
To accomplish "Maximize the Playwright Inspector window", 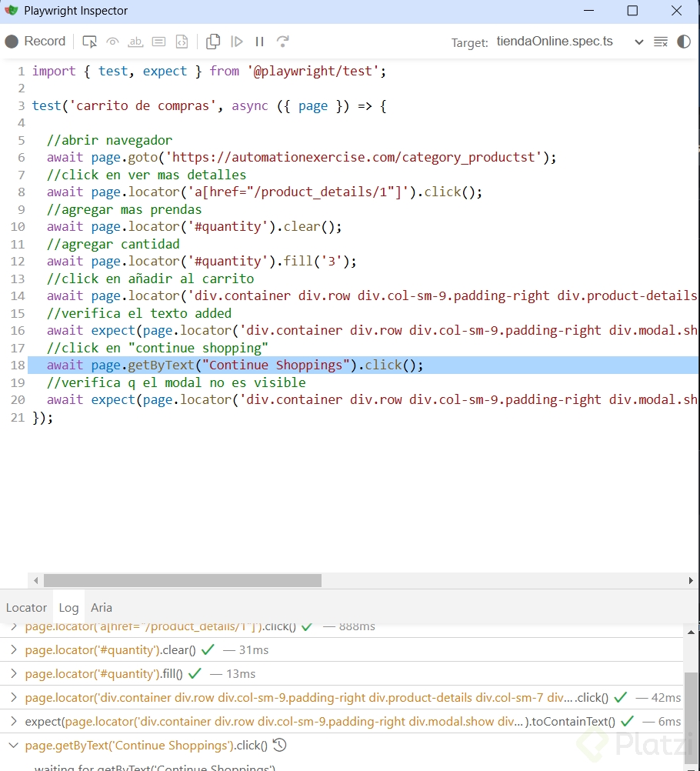I will point(632,11).
